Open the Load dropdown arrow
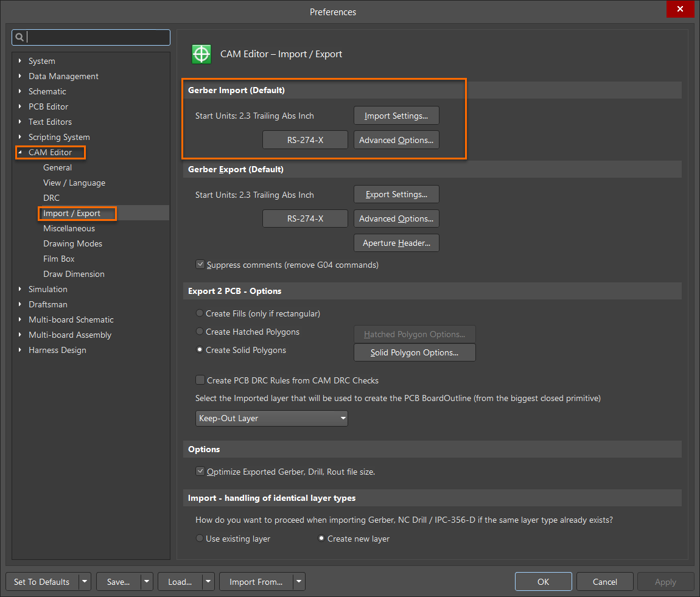 pyautogui.click(x=209, y=582)
